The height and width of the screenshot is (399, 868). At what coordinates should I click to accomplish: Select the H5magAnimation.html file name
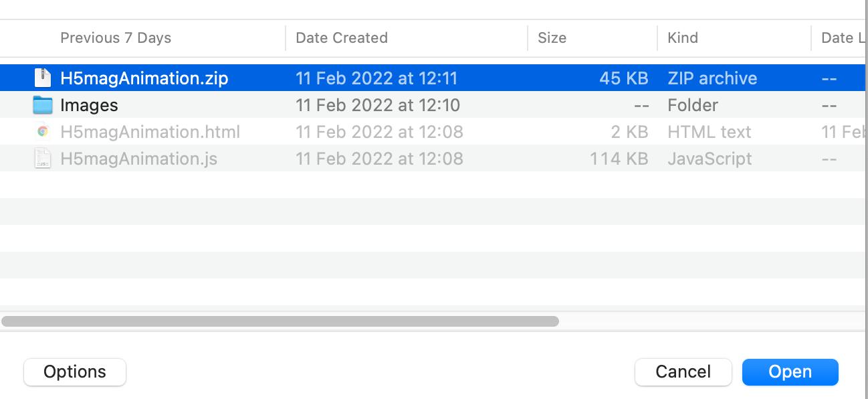pos(150,132)
